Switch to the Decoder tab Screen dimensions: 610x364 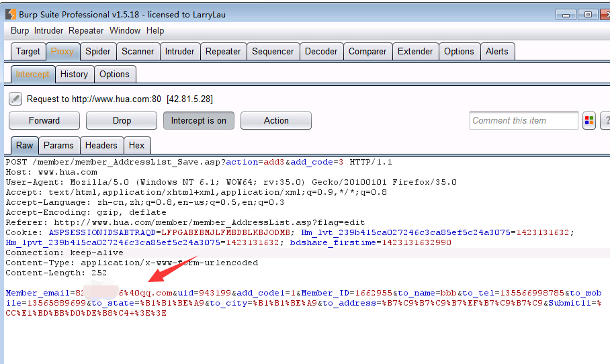click(x=321, y=51)
